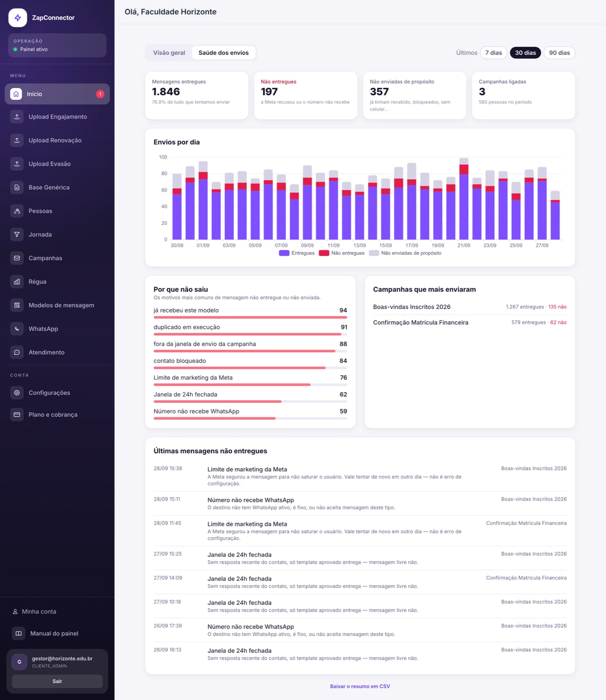Open the Upload Engajamento upload icon
The width and height of the screenshot is (606, 700).
pyautogui.click(x=17, y=117)
